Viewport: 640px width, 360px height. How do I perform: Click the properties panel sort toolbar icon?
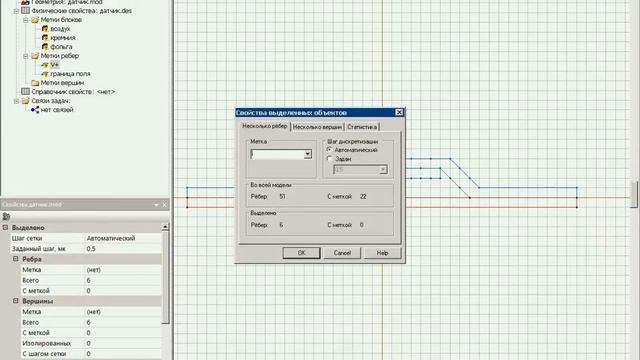coord(6,217)
